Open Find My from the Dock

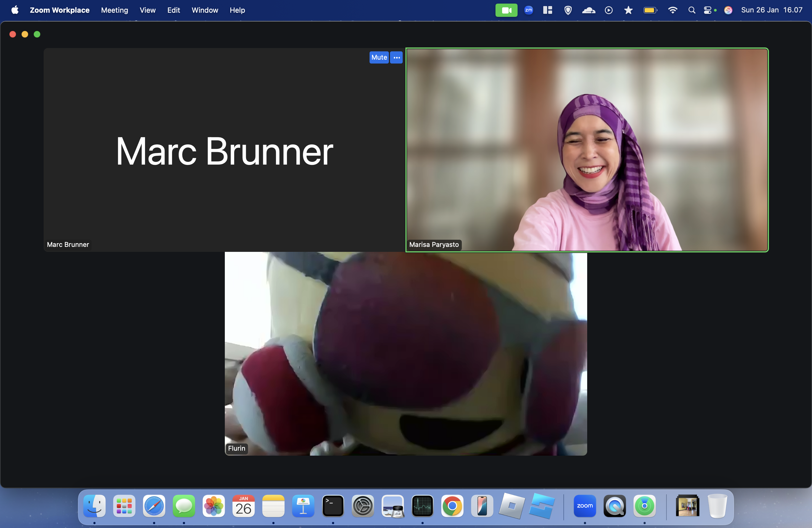click(x=644, y=506)
